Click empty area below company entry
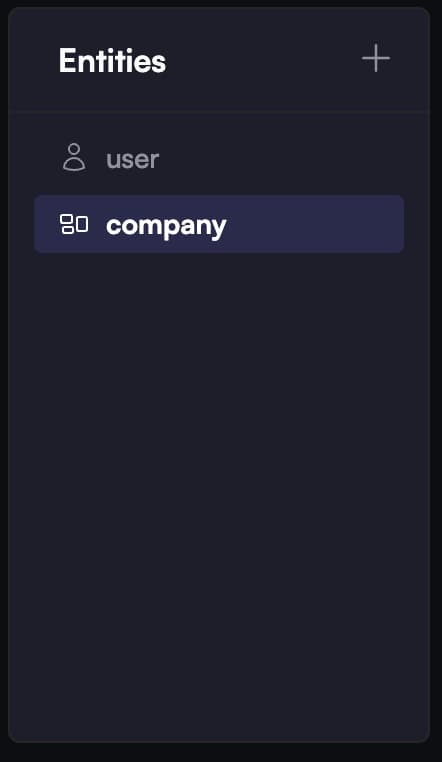Image resolution: width=442 pixels, height=762 pixels. click(219, 486)
